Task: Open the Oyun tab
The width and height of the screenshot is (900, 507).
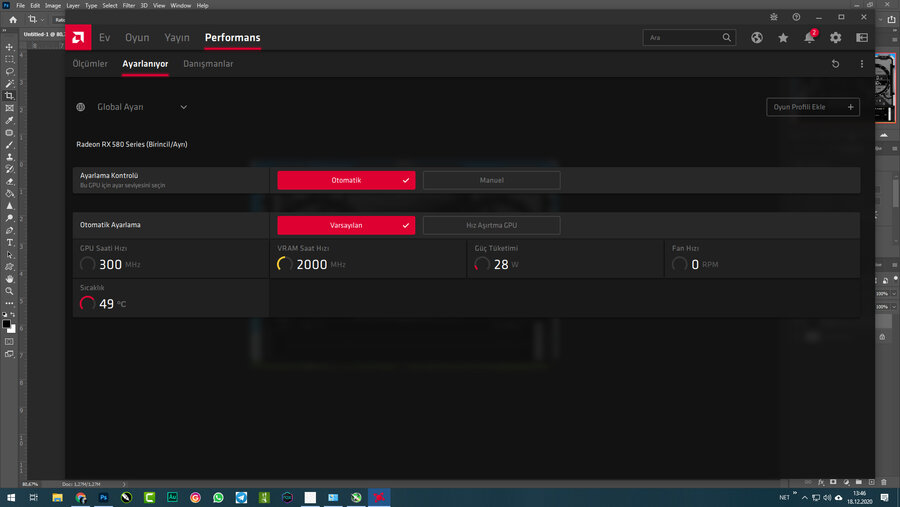Action: pyautogui.click(x=137, y=37)
